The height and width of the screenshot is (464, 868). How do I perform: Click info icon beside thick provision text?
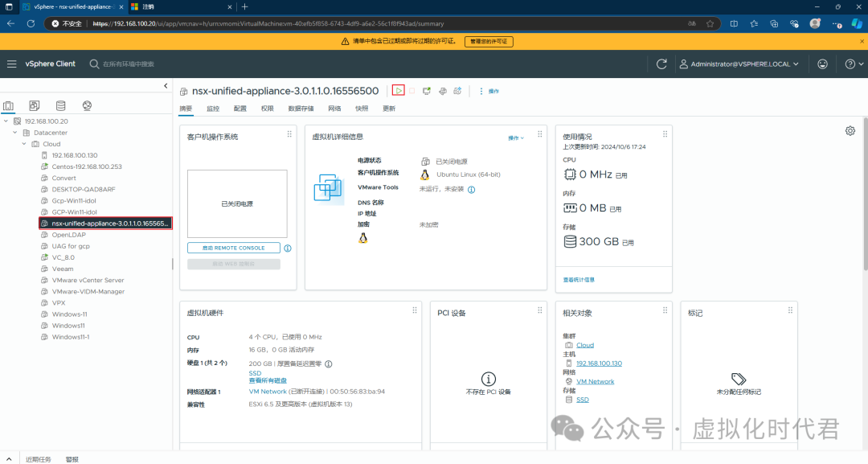329,363
